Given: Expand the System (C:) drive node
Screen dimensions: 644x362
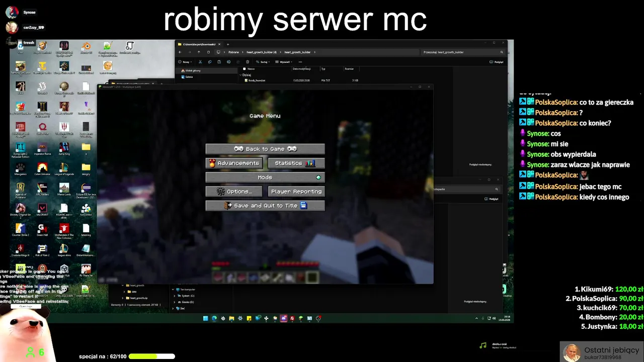Looking at the screenshot, I should (x=174, y=296).
